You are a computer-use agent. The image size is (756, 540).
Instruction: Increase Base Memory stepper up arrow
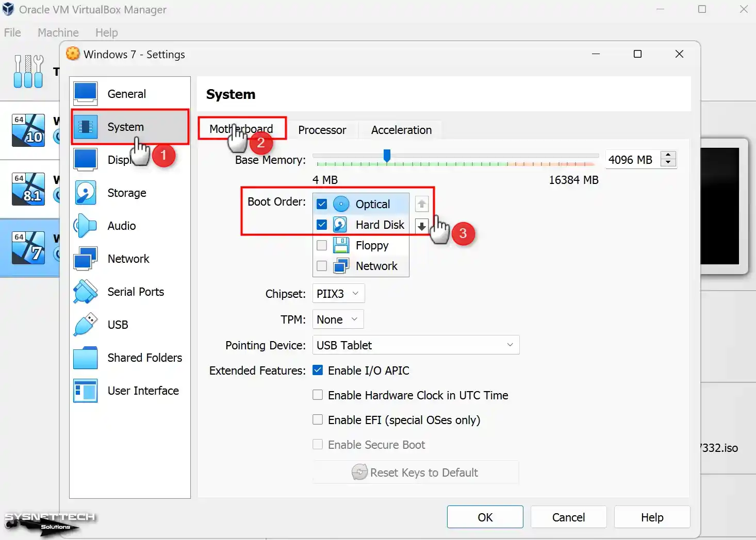[x=668, y=155]
